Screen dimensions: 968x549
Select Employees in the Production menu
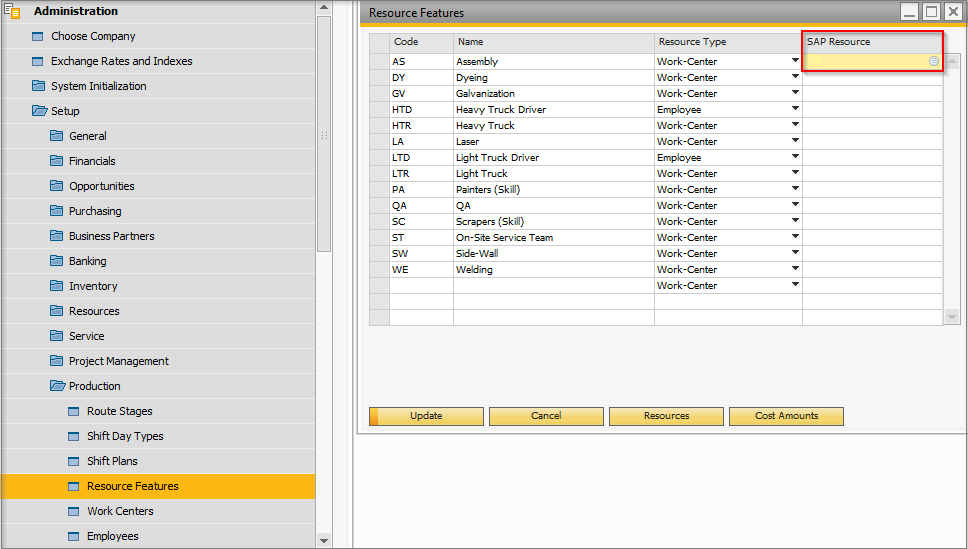(112, 536)
